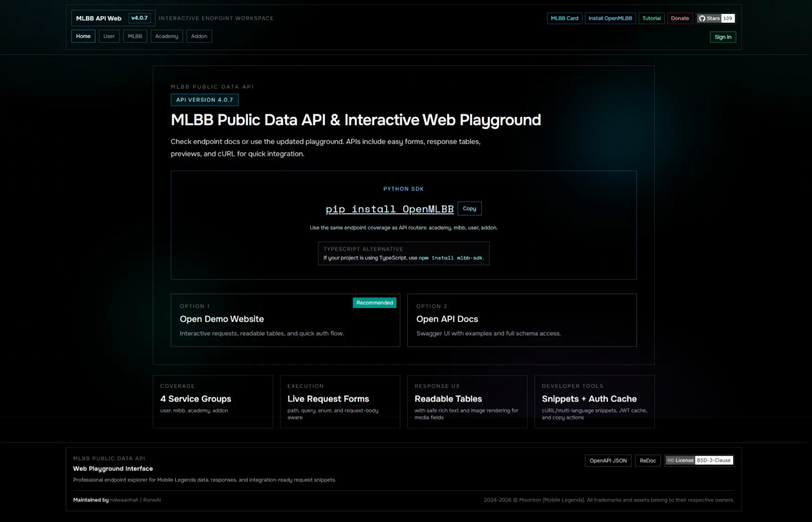Click the GitHub Stars badge icon
Screen dimensions: 812x522
tap(702, 19)
